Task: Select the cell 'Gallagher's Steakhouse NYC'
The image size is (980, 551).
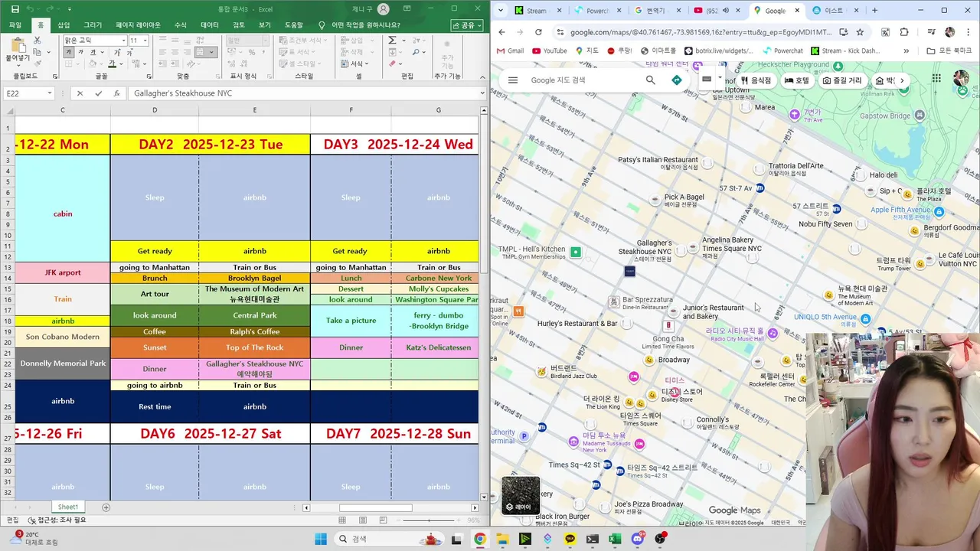Action: (x=255, y=369)
